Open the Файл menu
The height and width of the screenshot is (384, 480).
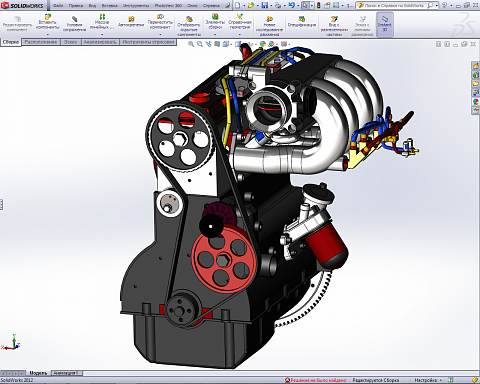pos(58,6)
